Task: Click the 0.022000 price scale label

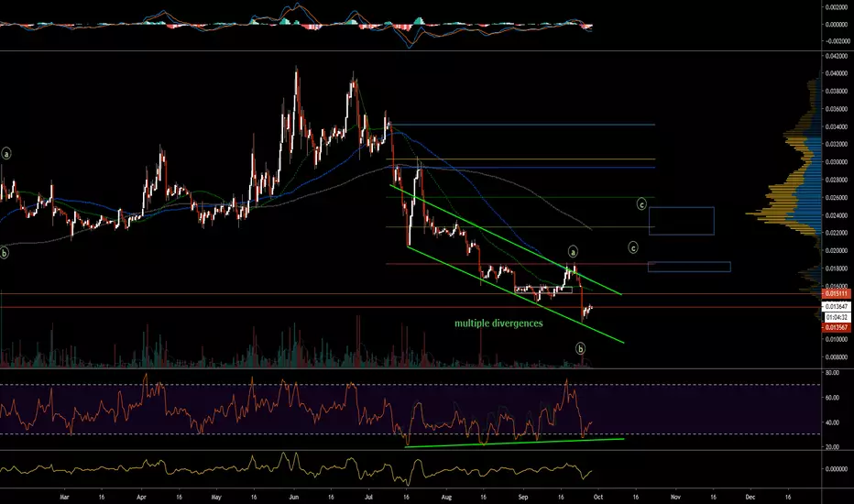Action: [836, 233]
